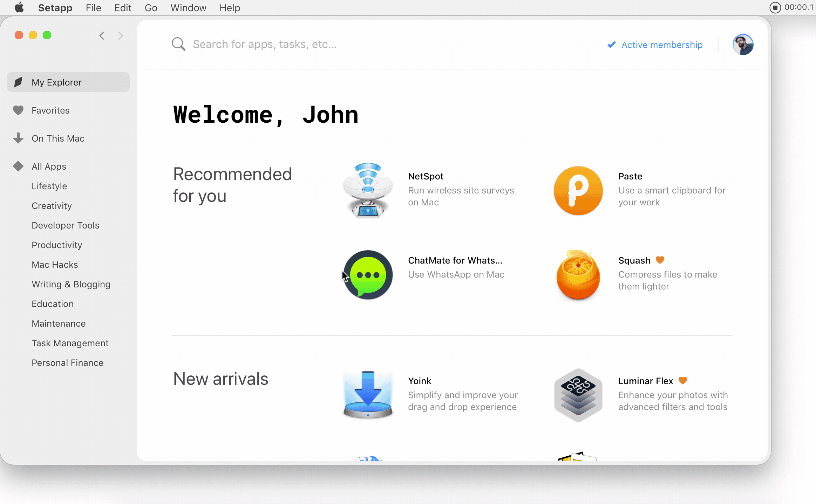Select the Writing & Blogging category
The height and width of the screenshot is (504, 816).
(70, 284)
